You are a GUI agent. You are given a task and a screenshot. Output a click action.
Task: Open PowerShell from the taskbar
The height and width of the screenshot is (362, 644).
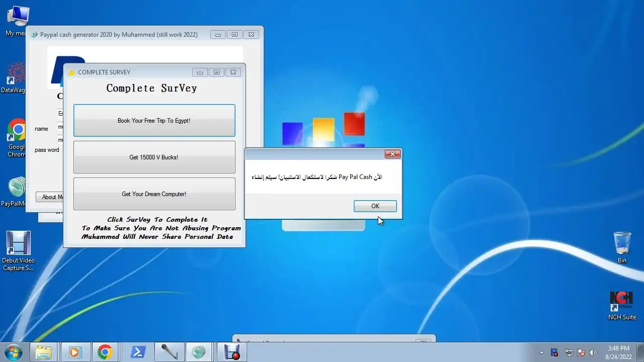pyautogui.click(x=138, y=352)
